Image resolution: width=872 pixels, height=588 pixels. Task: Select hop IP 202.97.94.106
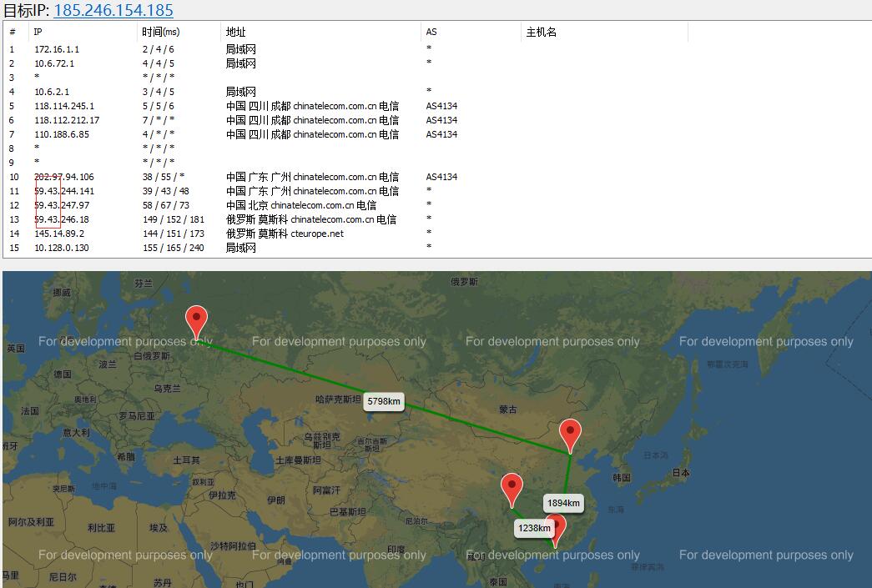[x=64, y=177]
